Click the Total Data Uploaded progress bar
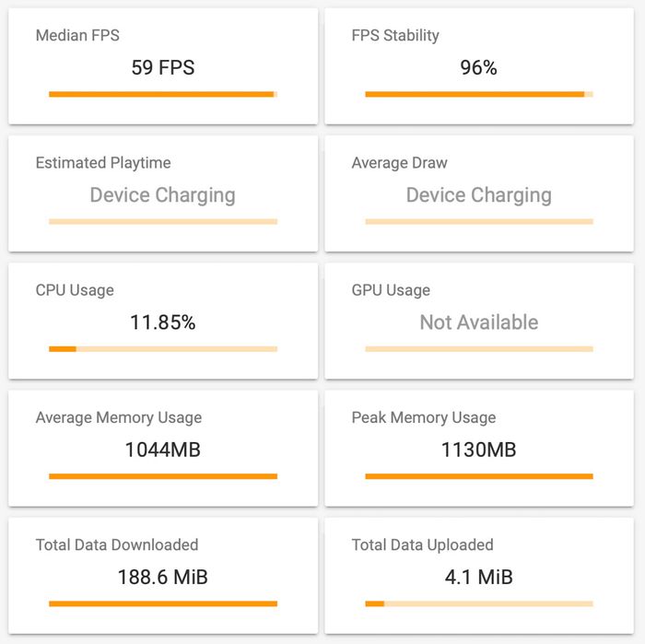Viewport: 645px width, 644px height. pyautogui.click(x=479, y=603)
